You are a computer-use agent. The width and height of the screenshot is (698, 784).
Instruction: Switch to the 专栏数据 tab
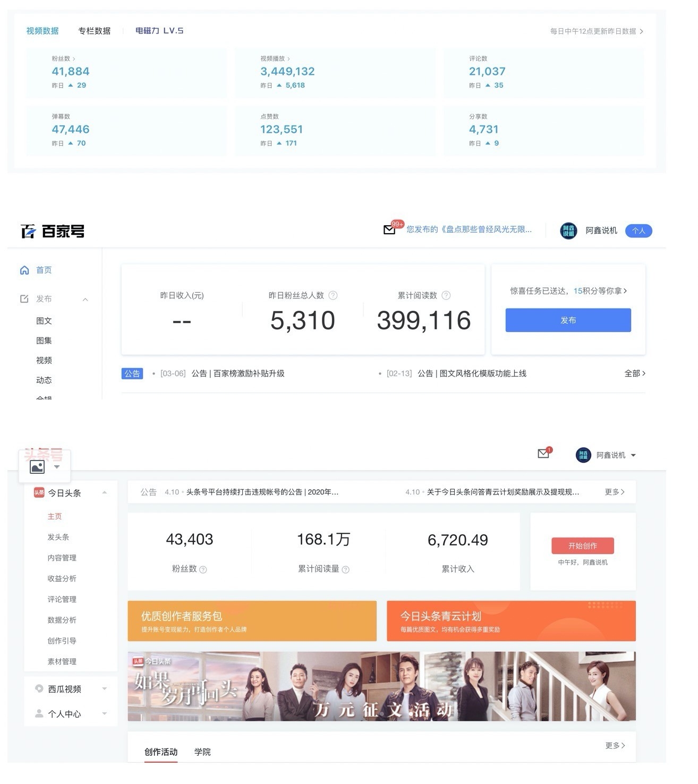(x=95, y=31)
